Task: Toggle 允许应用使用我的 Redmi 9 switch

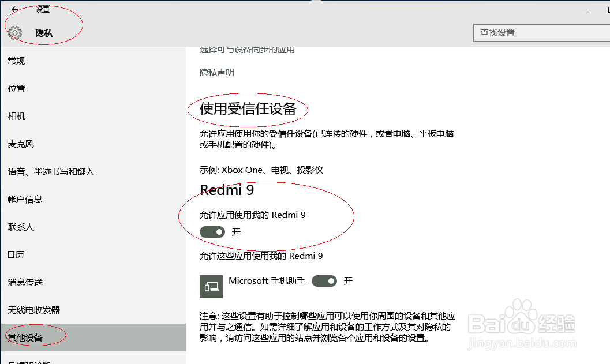Action: (212, 232)
